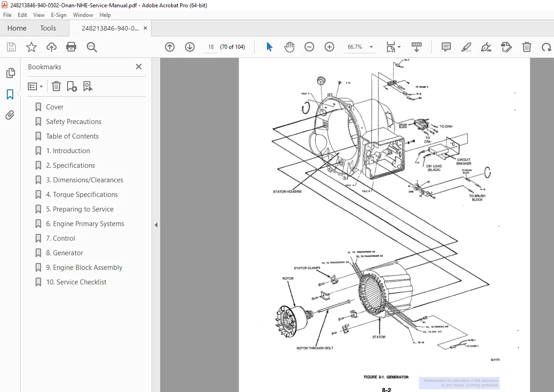Click the ROTOR THROUGH BOLT label

point(315,348)
